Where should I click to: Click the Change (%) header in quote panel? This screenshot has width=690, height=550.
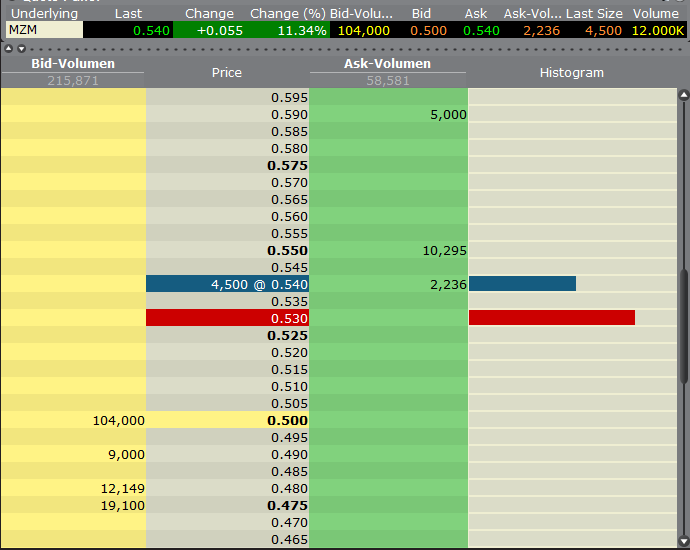[288, 14]
